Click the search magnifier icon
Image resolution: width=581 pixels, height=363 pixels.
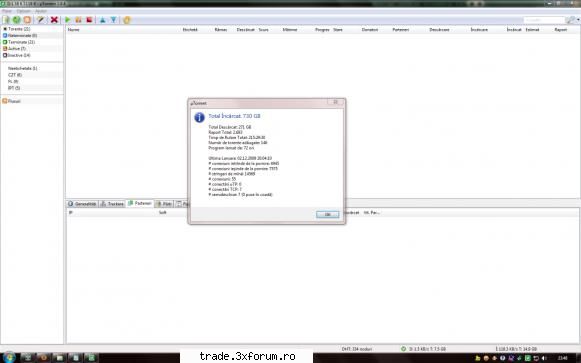coord(571,20)
